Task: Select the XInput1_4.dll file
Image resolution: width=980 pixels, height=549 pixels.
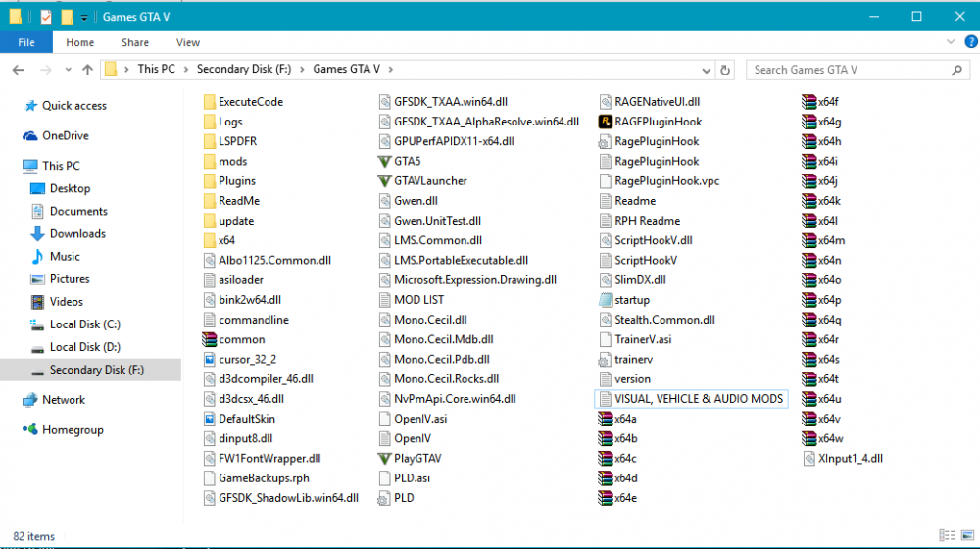Action: coord(843,459)
